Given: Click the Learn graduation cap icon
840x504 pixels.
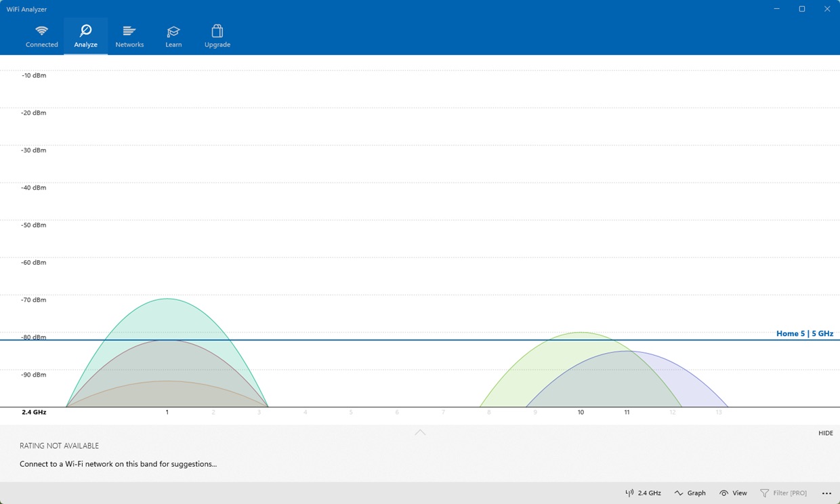Looking at the screenshot, I should pos(173,30).
